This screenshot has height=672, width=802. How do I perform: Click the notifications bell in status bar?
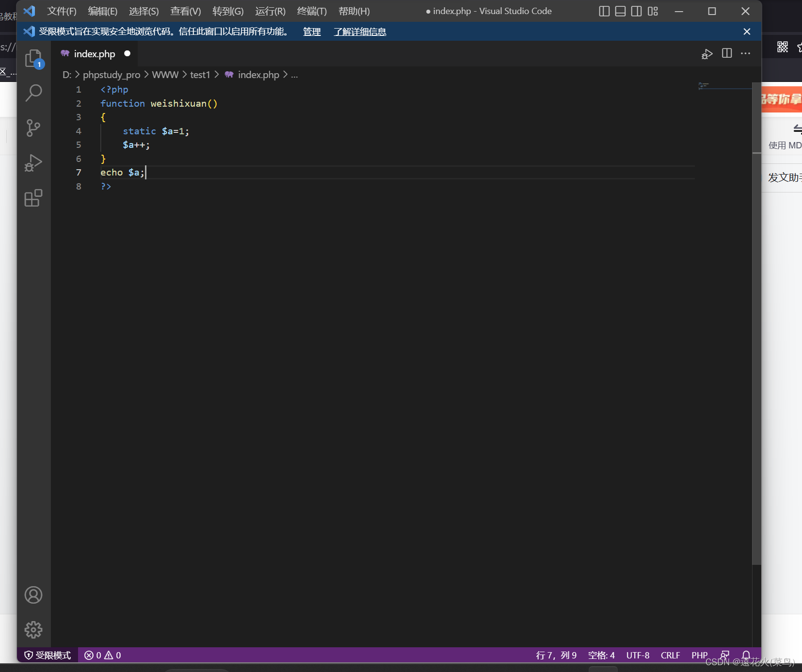pyautogui.click(x=746, y=655)
